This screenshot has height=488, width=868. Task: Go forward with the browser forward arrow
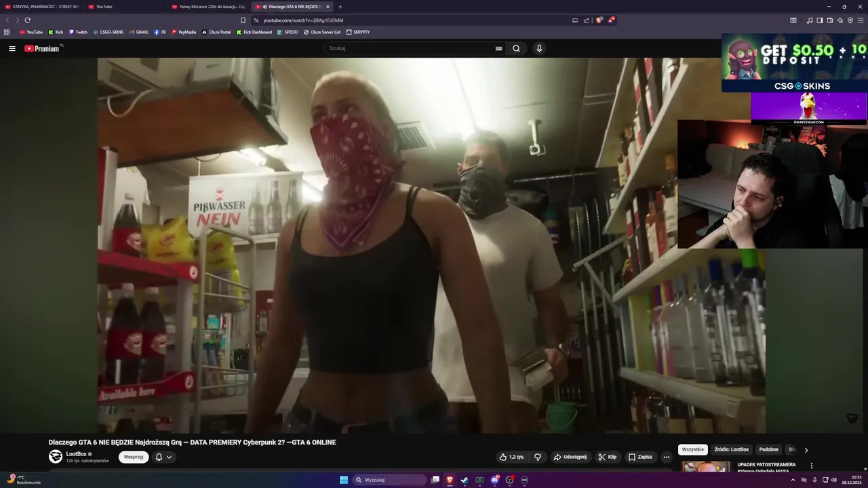[18, 20]
